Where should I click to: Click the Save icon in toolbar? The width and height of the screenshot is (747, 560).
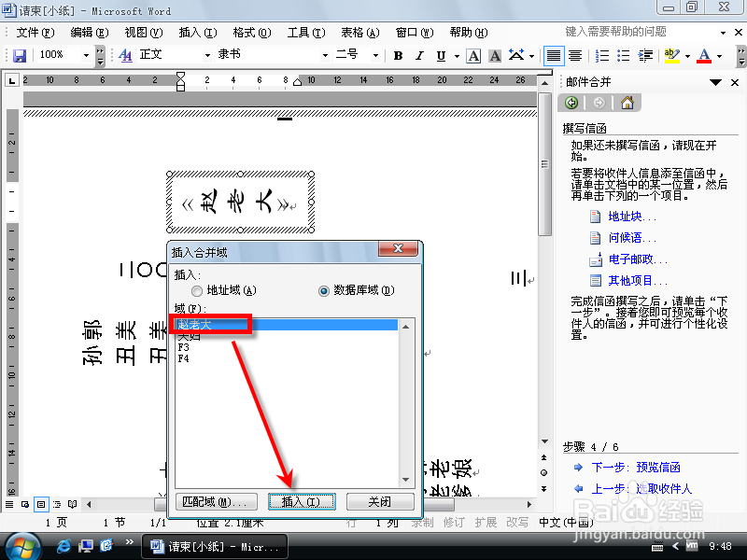tap(19, 55)
